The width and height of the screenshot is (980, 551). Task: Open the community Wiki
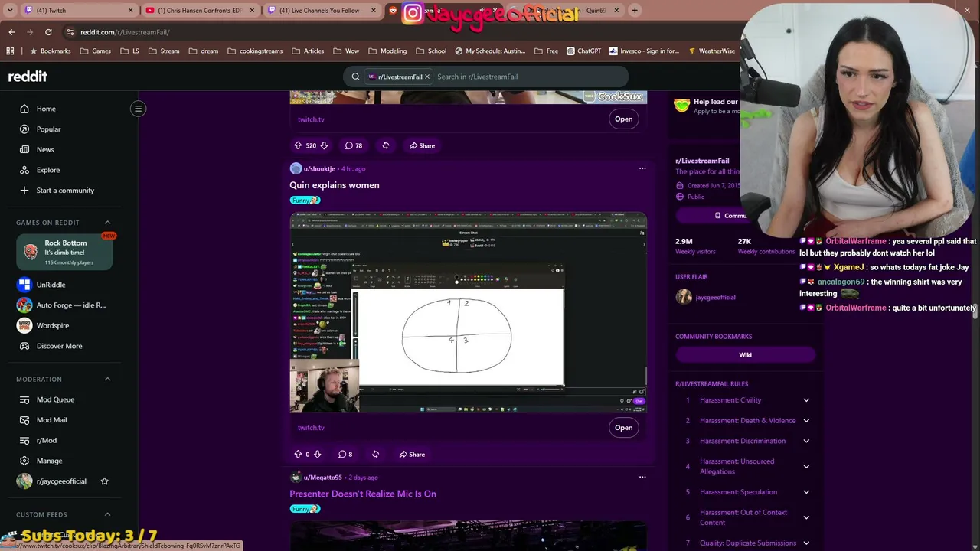click(745, 355)
